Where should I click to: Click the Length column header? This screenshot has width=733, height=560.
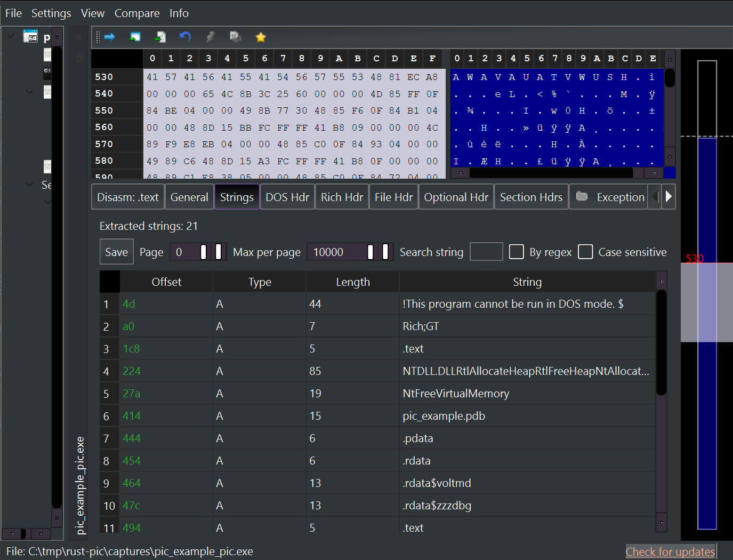click(x=353, y=282)
